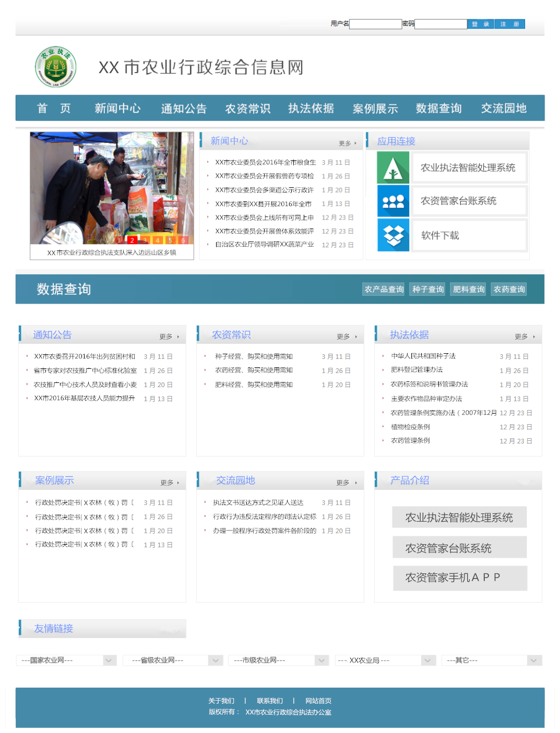Open the 市级农业网 dropdown list
The width and height of the screenshot is (560, 733).
(321, 660)
